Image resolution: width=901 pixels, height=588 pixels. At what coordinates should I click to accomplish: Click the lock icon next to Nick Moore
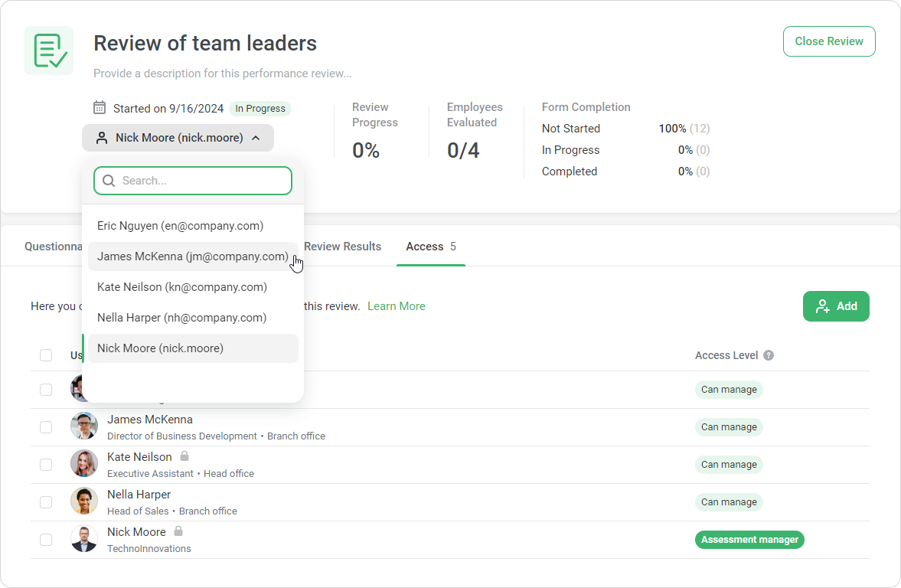(x=178, y=531)
